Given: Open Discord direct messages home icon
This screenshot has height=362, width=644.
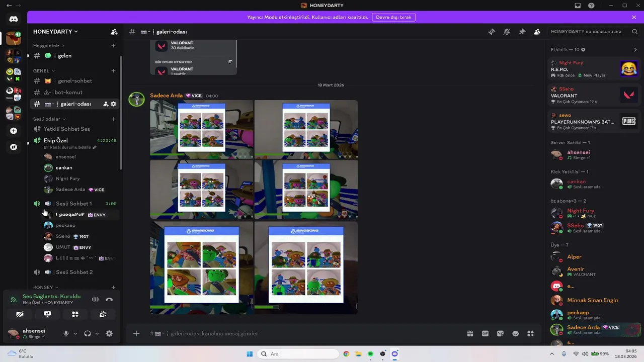Looking at the screenshot, I should click(14, 19).
